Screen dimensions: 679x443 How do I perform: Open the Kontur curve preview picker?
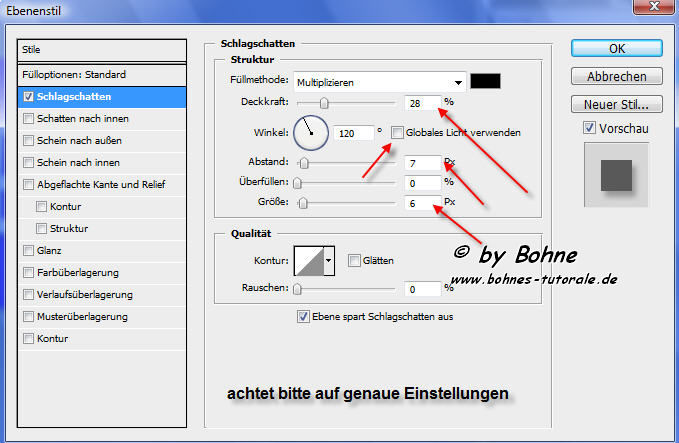(309, 261)
